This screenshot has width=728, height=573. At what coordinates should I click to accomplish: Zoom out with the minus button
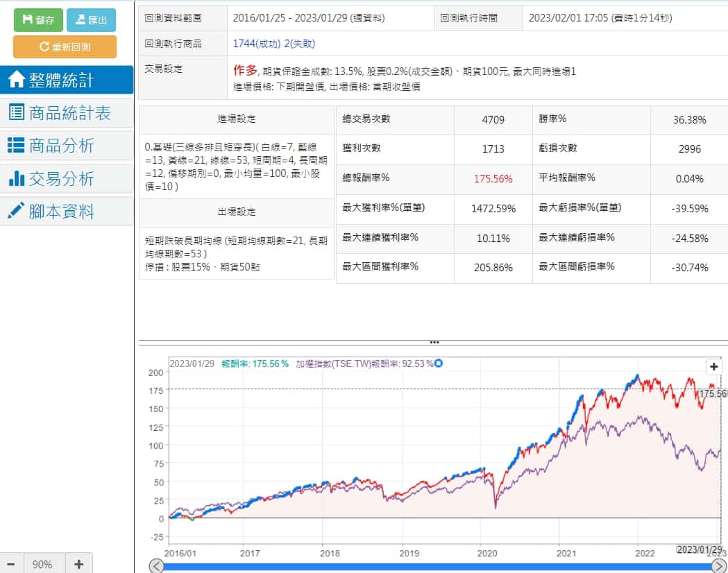tap(11, 564)
